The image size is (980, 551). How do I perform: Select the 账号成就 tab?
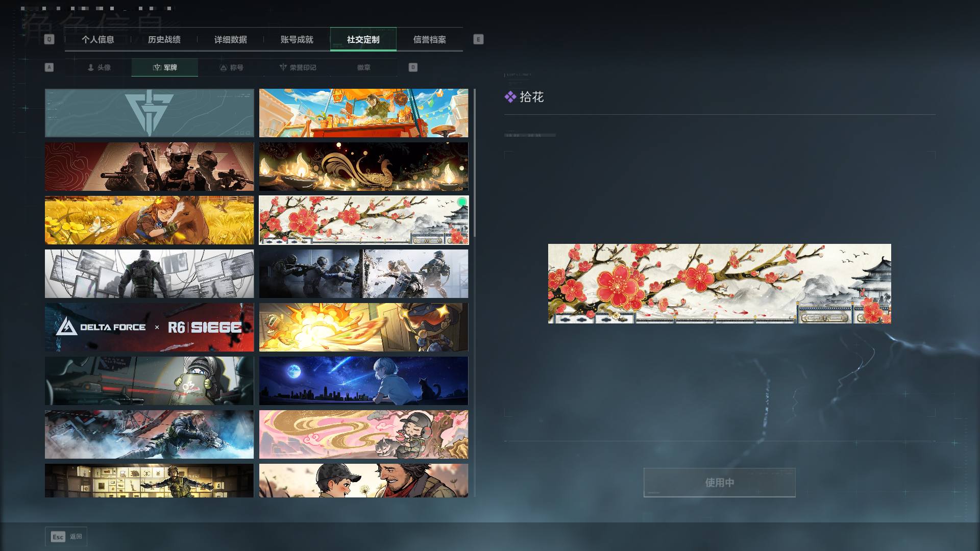tap(297, 39)
